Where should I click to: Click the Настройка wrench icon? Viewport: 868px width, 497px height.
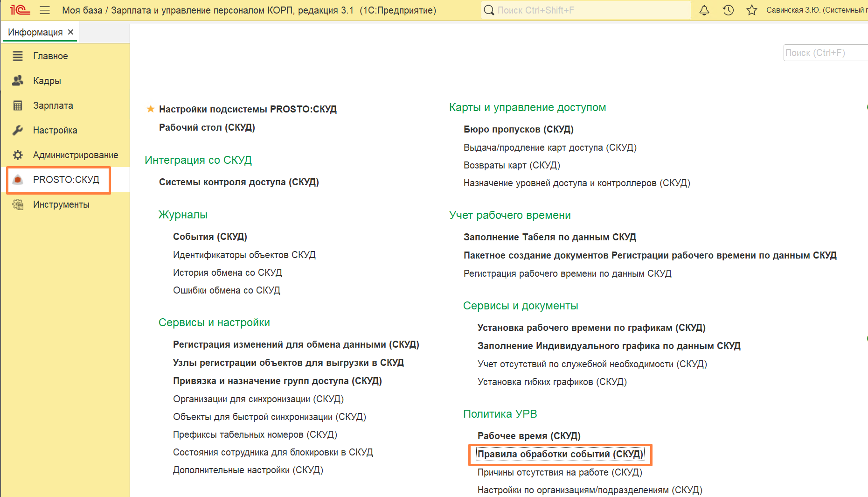point(18,130)
